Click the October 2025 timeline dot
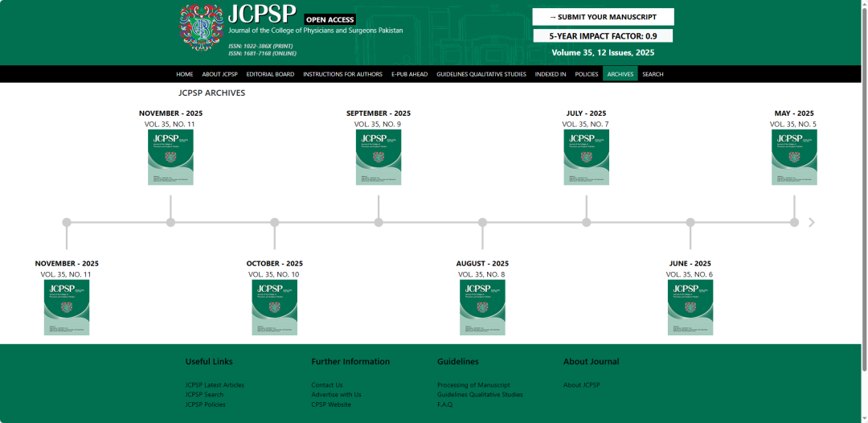 coord(275,223)
